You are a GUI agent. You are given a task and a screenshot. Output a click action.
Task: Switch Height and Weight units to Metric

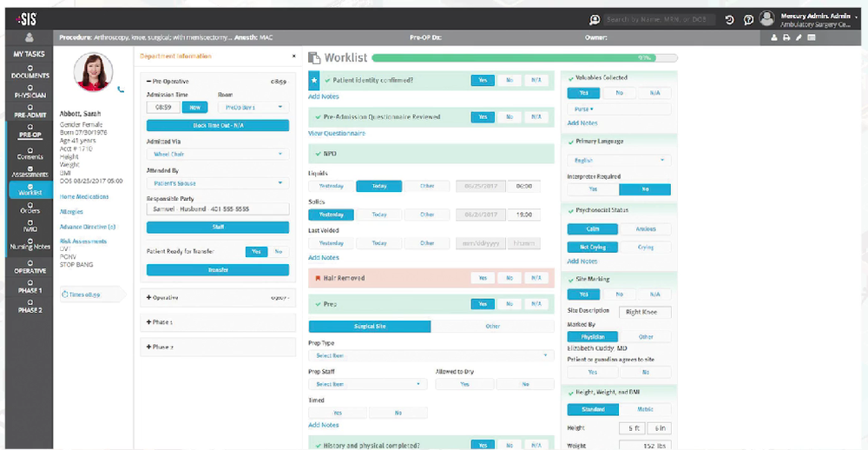[646, 409]
